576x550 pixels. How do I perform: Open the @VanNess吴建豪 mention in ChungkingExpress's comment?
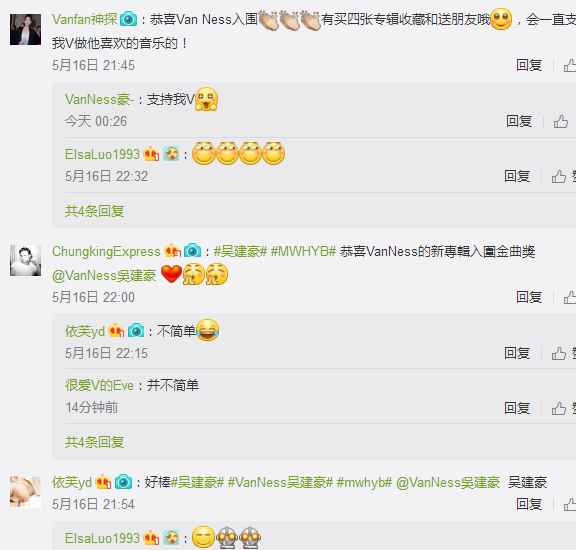point(104,275)
